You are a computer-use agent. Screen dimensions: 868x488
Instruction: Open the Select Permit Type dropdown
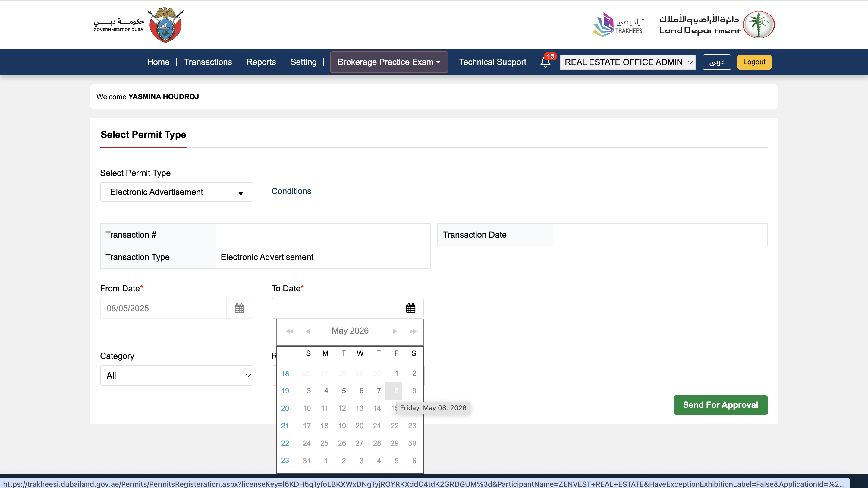point(176,192)
